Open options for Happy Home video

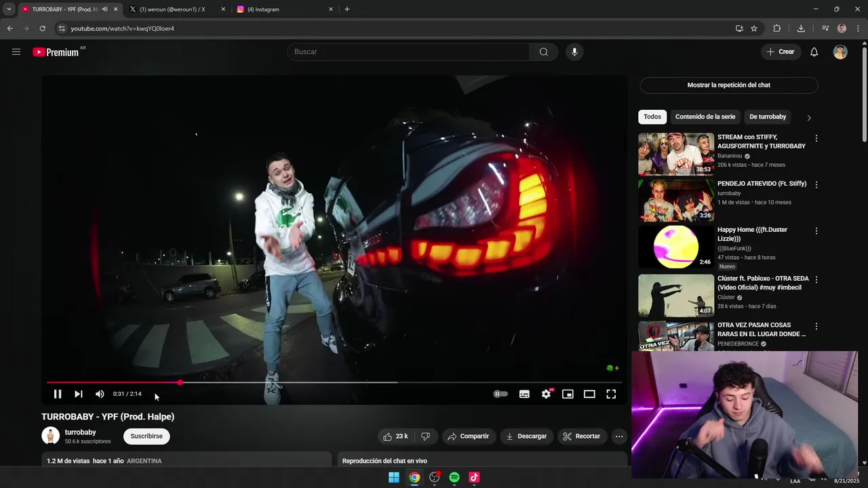(816, 231)
